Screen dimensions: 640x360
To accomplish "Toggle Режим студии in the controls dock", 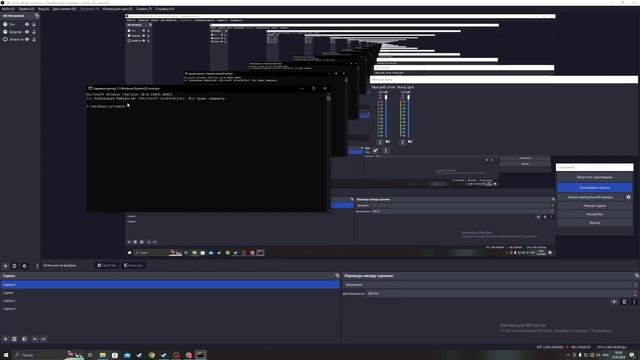I will 594,206.
